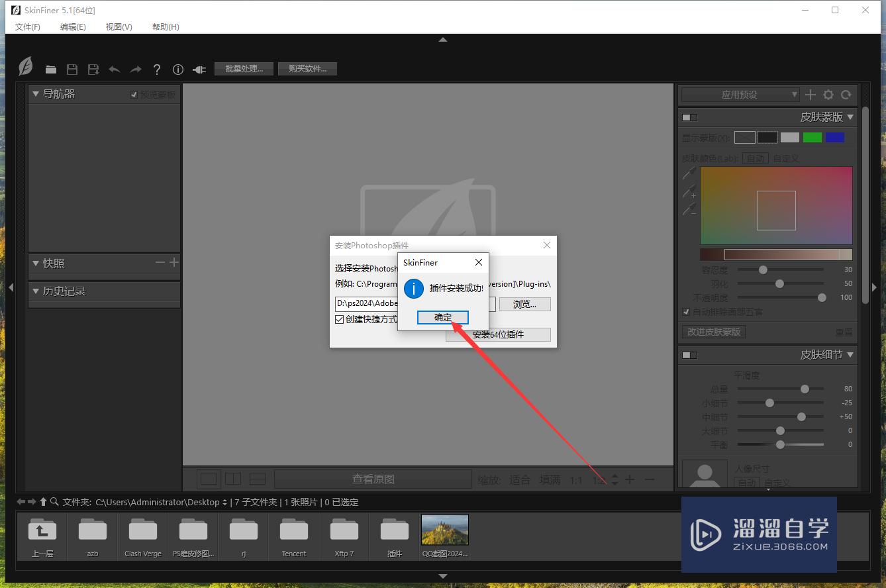Click the 改进皮肤蒙版 button
The width and height of the screenshot is (886, 588).
click(714, 332)
